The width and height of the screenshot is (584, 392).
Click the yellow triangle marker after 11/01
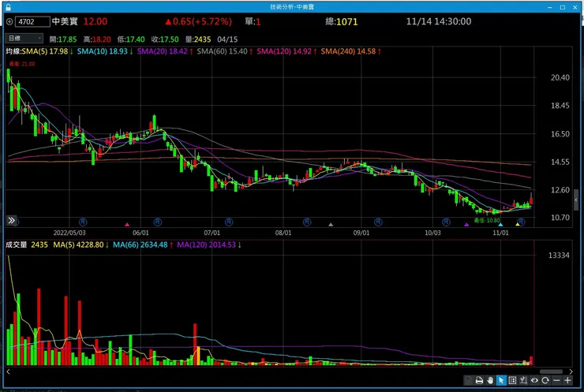[x=518, y=224]
